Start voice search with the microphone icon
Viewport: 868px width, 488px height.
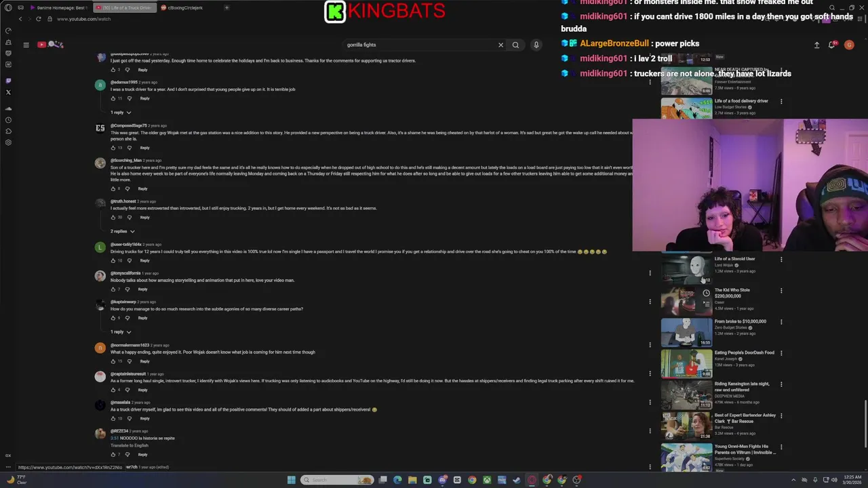click(536, 45)
